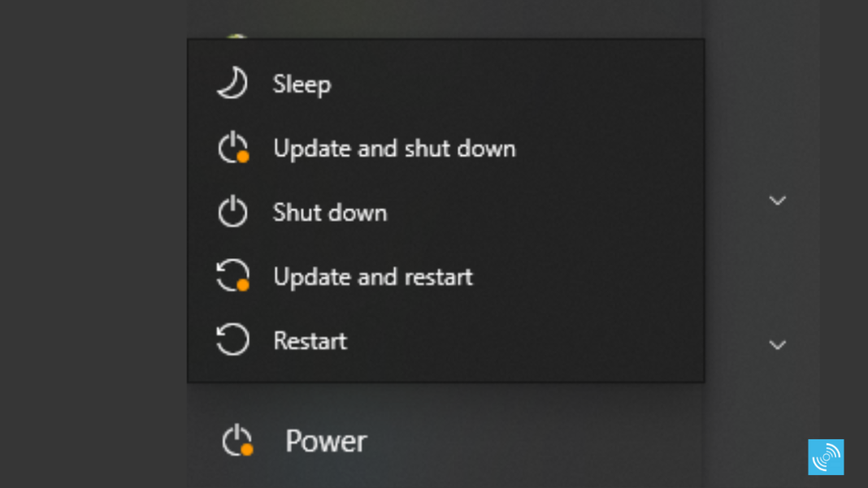This screenshot has width=868, height=488.
Task: Click the chevron next to Shut down row
Action: point(778,200)
